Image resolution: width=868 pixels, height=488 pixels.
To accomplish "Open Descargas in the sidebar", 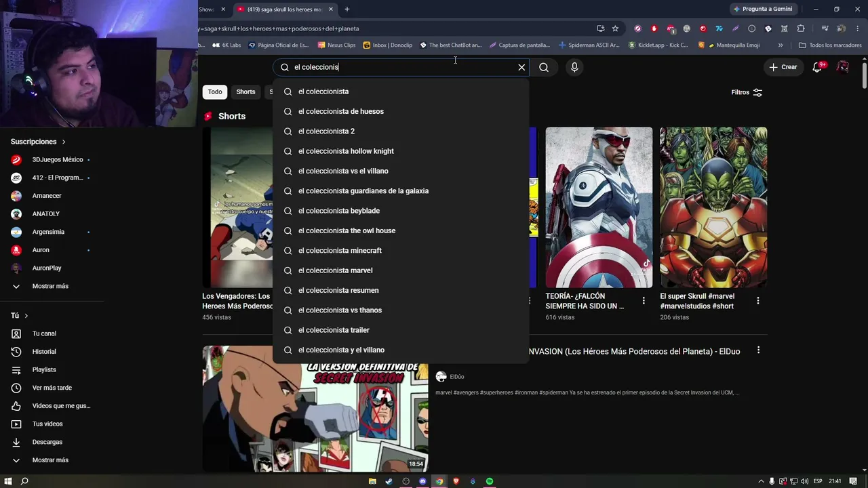I will 47,442.
